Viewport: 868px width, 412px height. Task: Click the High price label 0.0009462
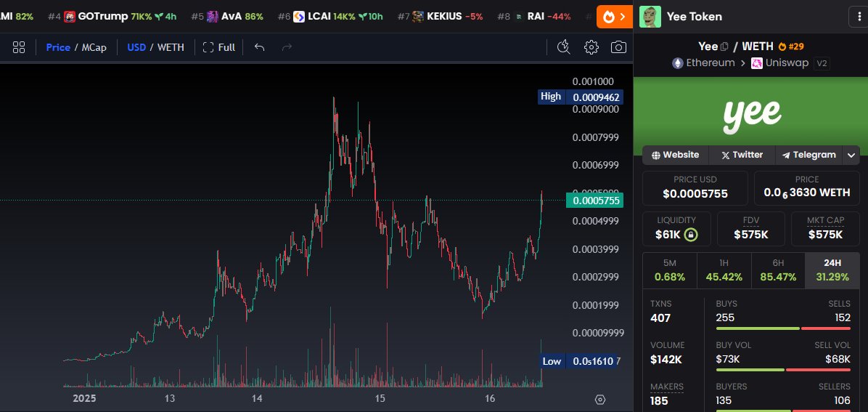581,97
